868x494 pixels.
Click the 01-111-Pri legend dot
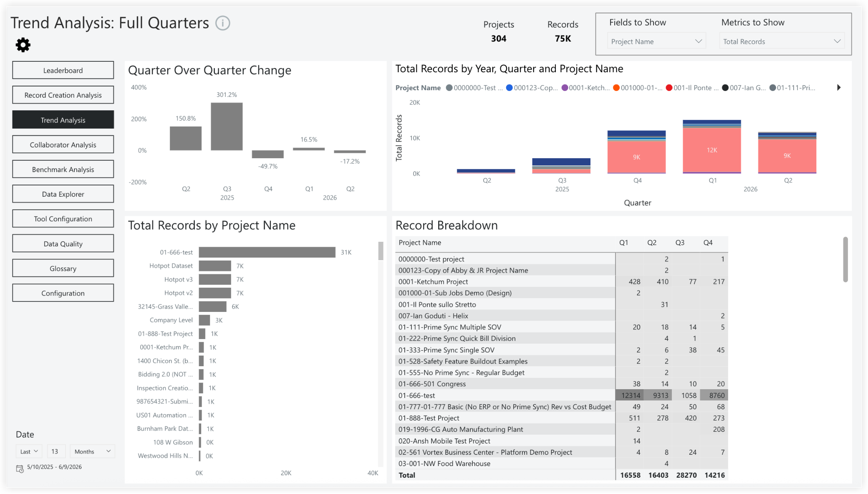coord(773,88)
